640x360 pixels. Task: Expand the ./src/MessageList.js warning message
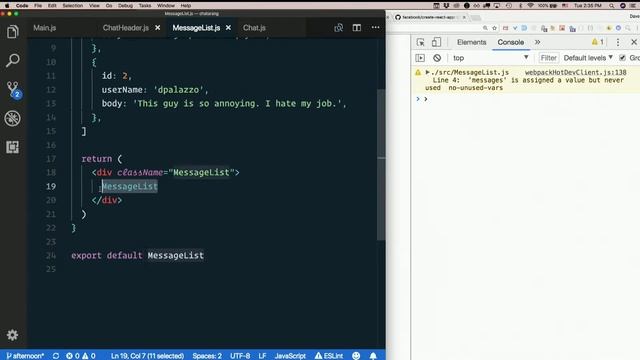point(427,72)
